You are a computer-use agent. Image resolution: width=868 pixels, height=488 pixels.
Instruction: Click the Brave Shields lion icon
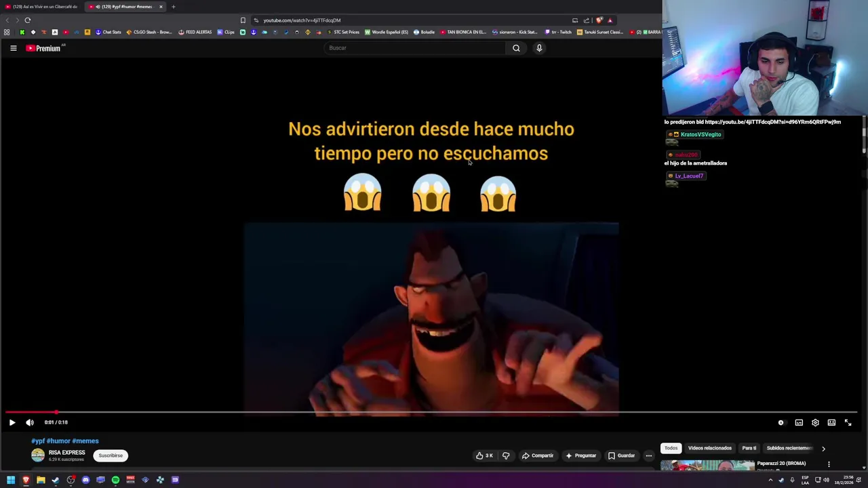599,20
